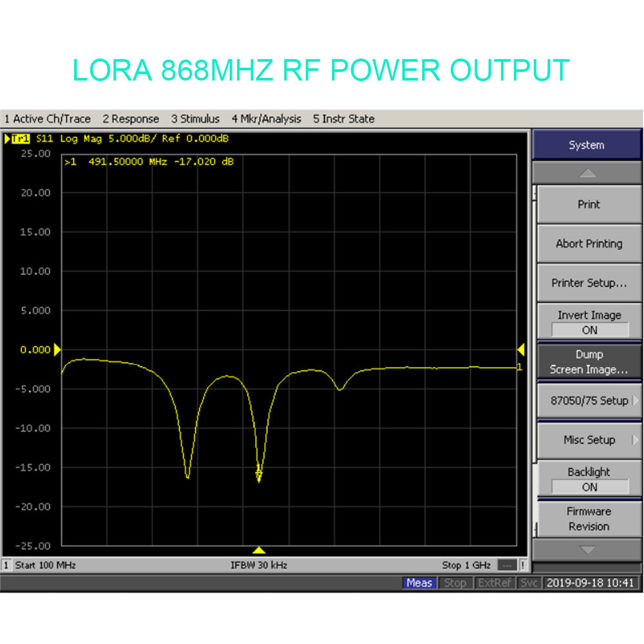Click the softkey menu scroll-down arrow
This screenshot has width=644, height=644.
(x=587, y=550)
